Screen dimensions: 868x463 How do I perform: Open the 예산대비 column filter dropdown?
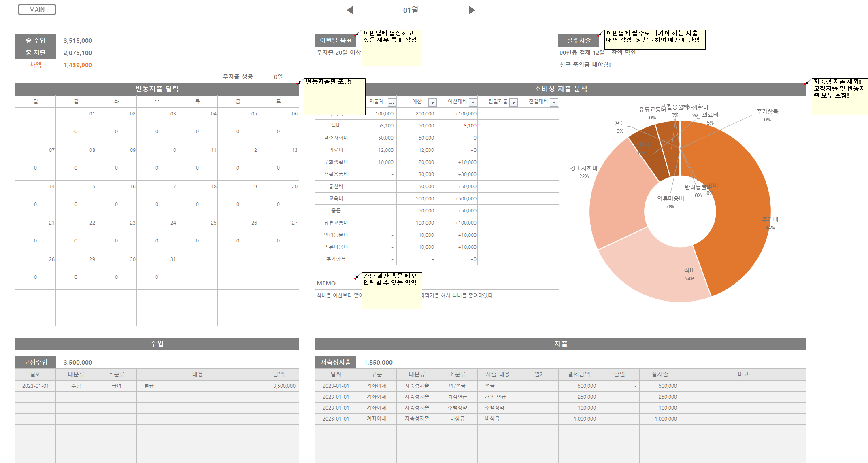pyautogui.click(x=473, y=102)
